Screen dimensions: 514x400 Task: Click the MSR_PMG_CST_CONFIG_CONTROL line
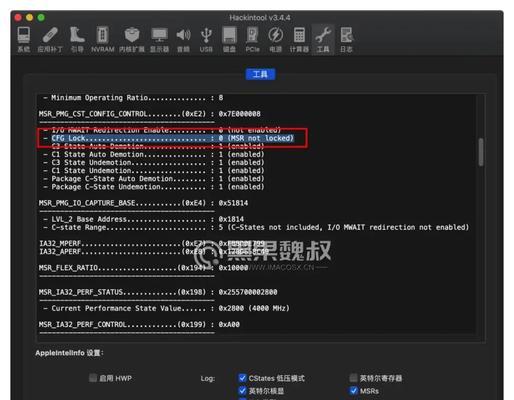point(150,114)
